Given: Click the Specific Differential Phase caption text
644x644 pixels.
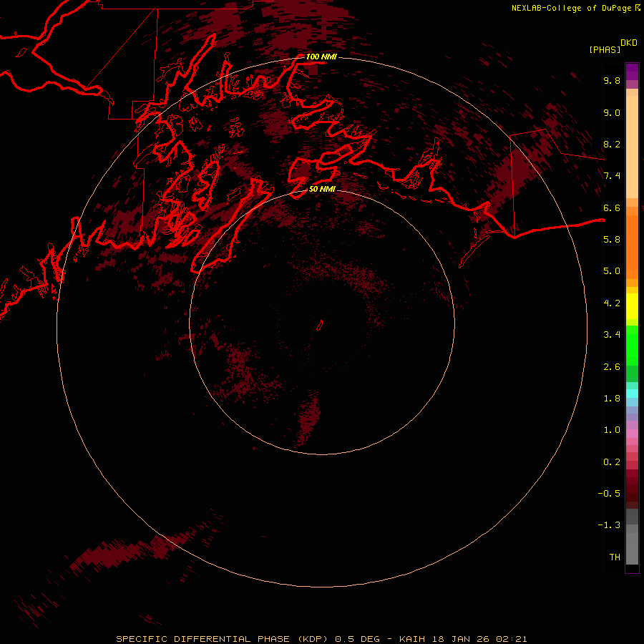Looking at the screenshot, I should click(x=321, y=638).
